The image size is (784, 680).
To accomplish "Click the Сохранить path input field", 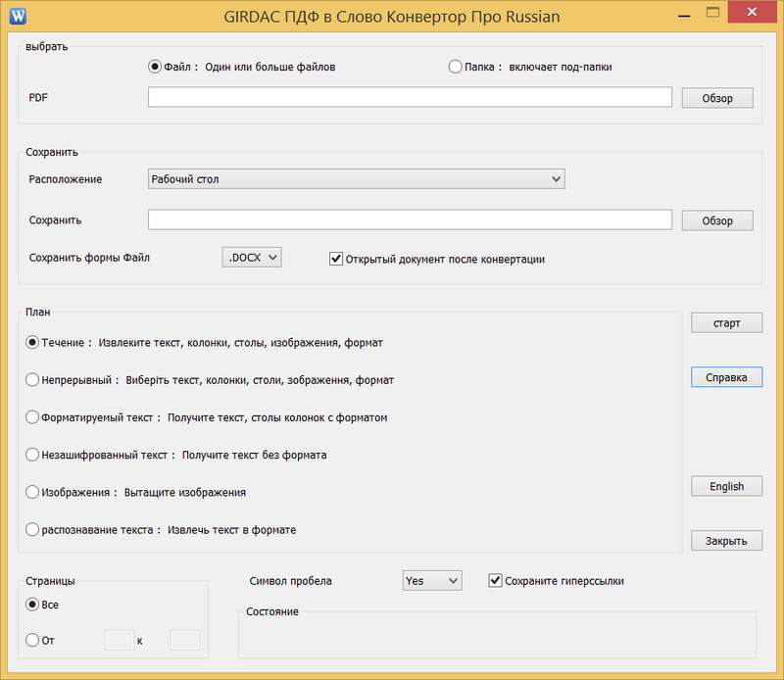I will coord(410,220).
